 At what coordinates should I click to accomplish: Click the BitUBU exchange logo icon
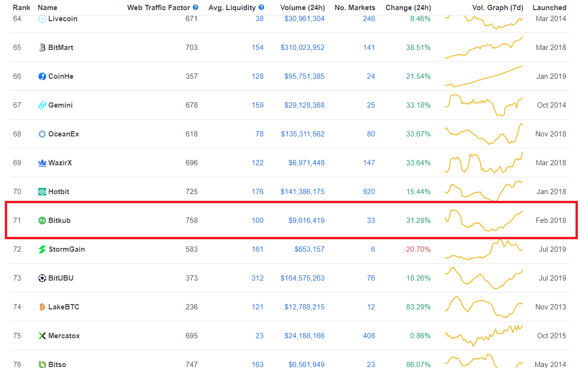coord(42,278)
